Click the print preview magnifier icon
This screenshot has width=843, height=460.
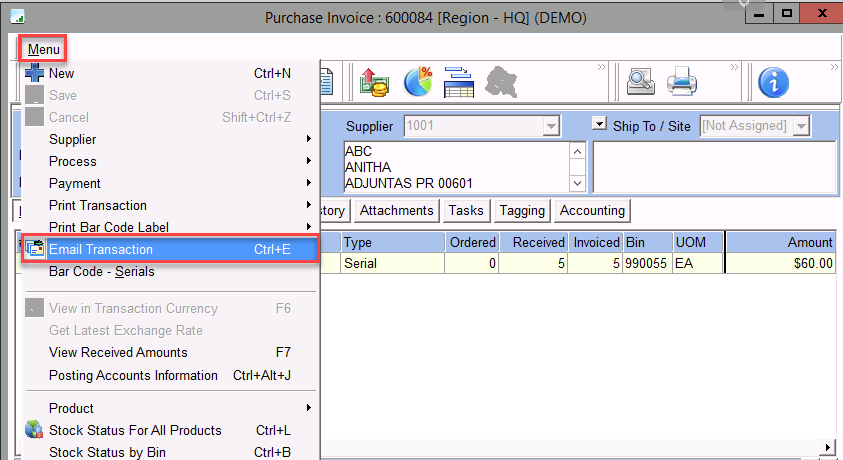[x=638, y=83]
